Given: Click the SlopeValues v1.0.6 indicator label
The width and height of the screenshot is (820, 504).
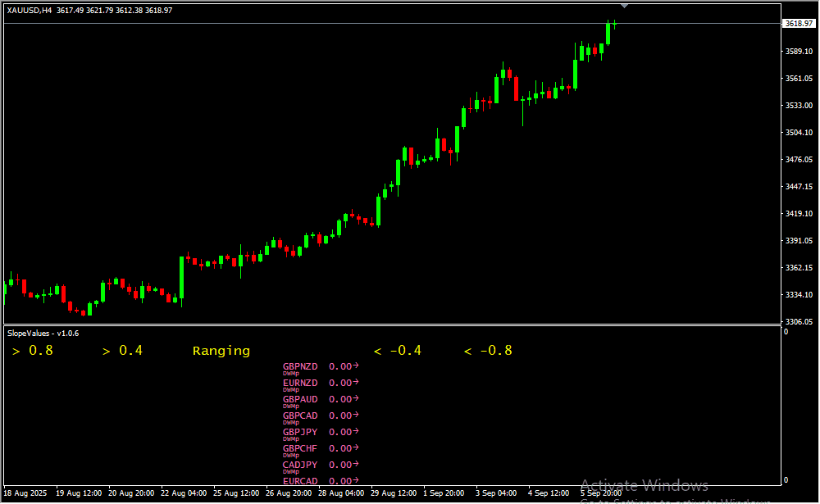Looking at the screenshot, I should pyautogui.click(x=43, y=334).
